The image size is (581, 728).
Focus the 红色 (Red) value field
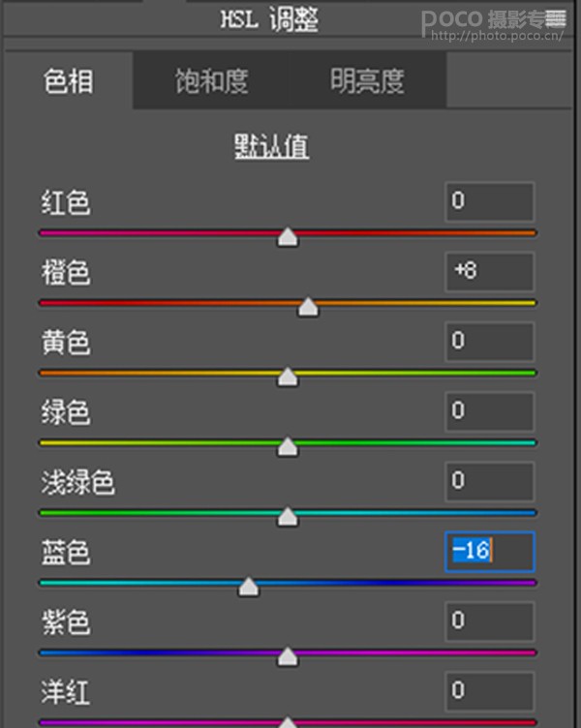click(490, 201)
